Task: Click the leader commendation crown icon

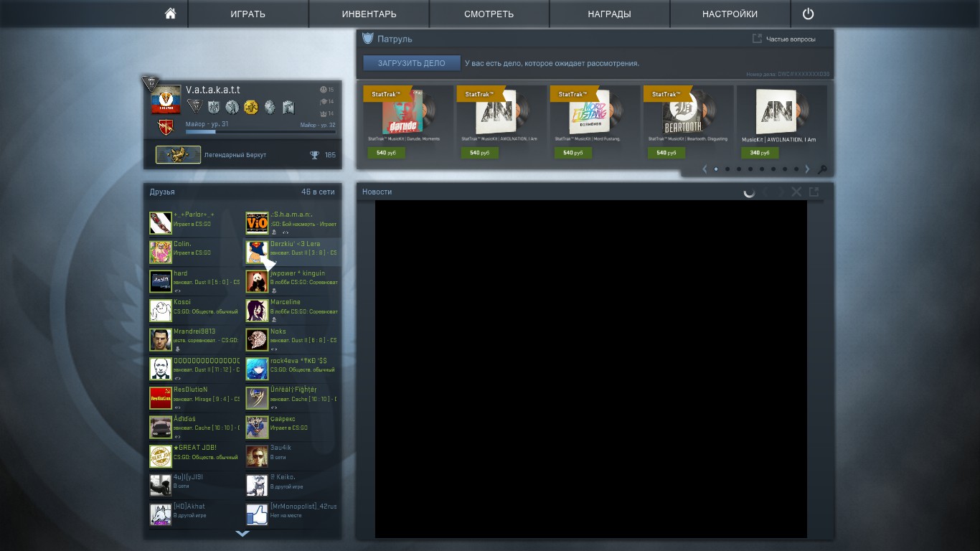Action: pos(323,113)
